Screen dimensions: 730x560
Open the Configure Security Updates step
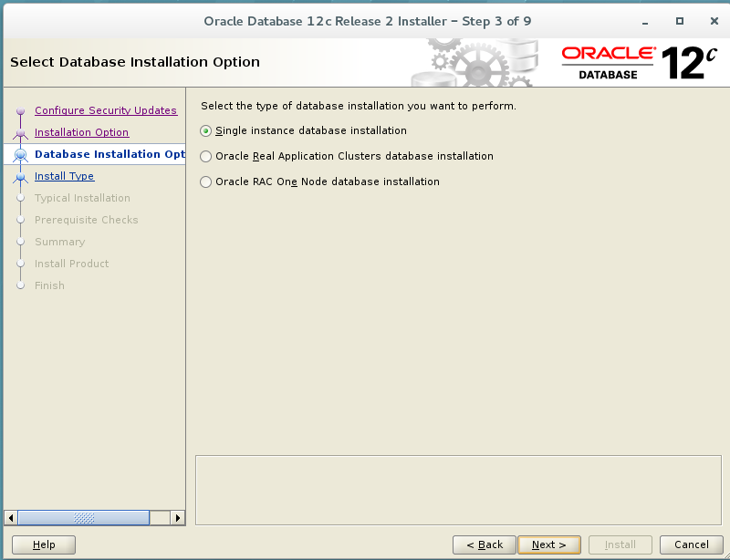tap(106, 110)
